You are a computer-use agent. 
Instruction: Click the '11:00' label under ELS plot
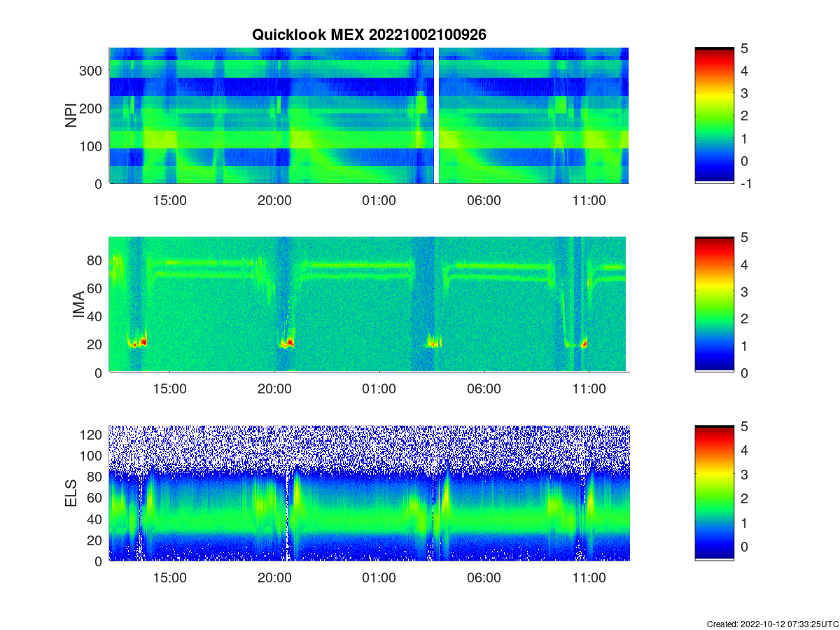click(x=589, y=578)
